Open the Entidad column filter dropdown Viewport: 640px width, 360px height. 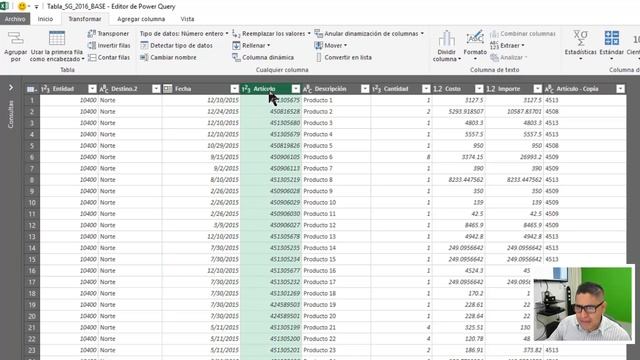[92, 89]
